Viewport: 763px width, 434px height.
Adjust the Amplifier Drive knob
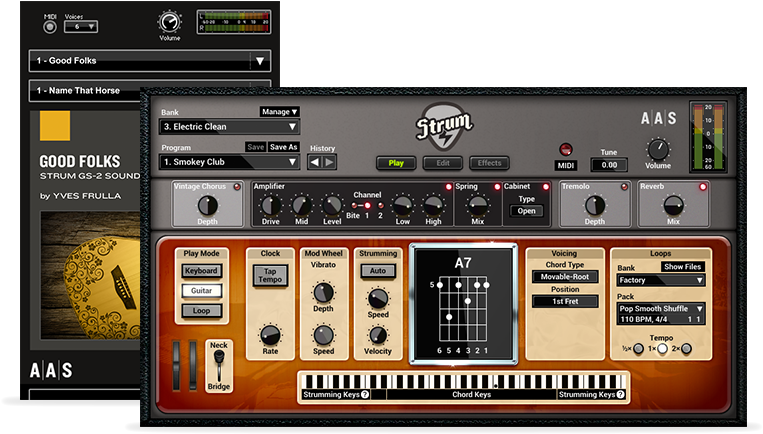[271, 205]
